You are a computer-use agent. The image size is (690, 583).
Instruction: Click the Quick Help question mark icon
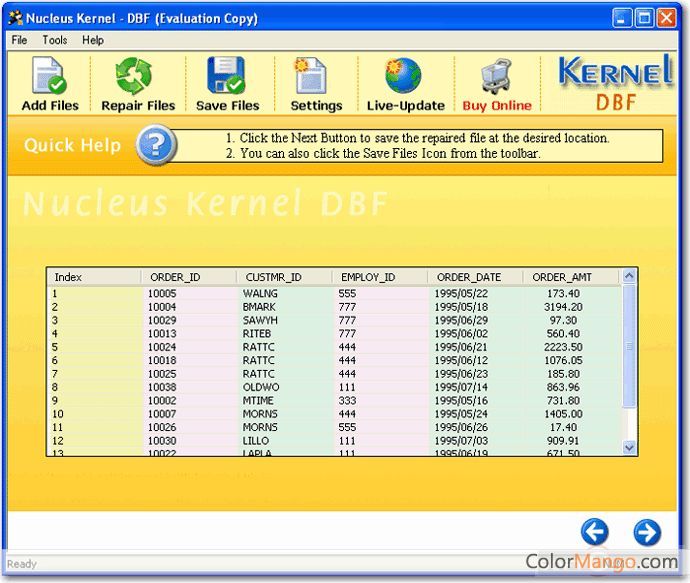(156, 145)
